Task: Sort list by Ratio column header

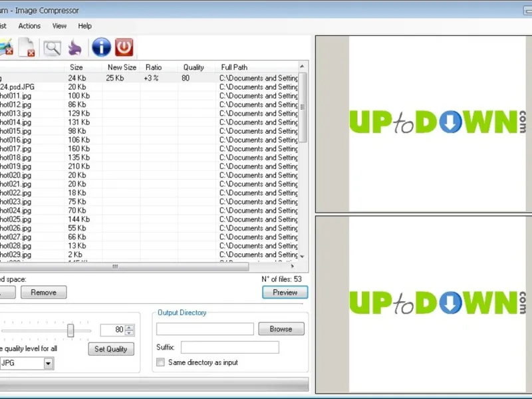Action: pos(159,67)
